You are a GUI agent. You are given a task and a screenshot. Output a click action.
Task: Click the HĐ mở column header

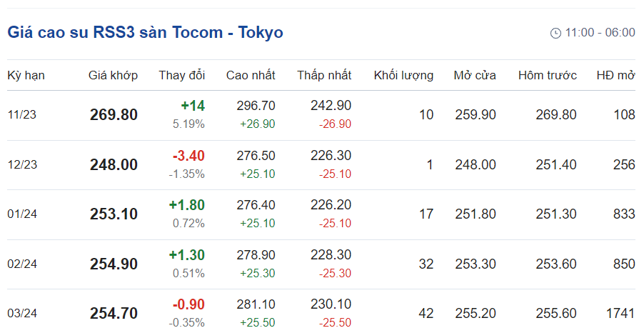pos(615,75)
